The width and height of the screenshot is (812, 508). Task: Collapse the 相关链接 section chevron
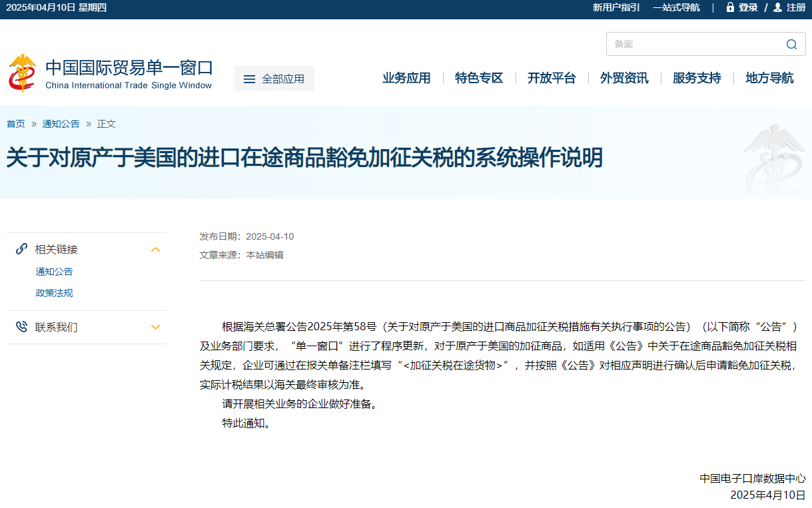tap(156, 250)
